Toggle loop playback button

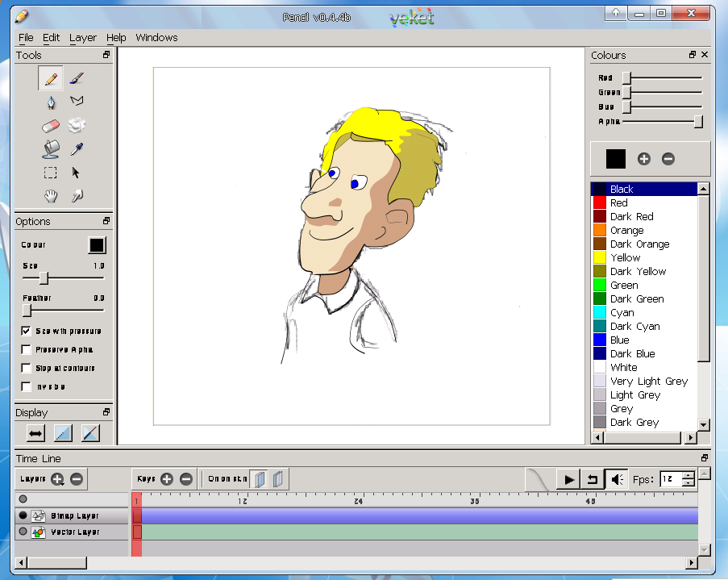593,479
